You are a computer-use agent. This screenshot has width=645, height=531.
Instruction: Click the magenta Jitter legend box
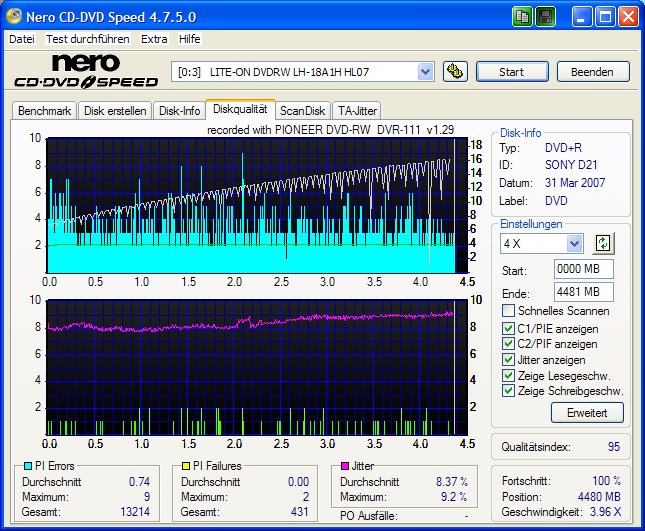(345, 466)
